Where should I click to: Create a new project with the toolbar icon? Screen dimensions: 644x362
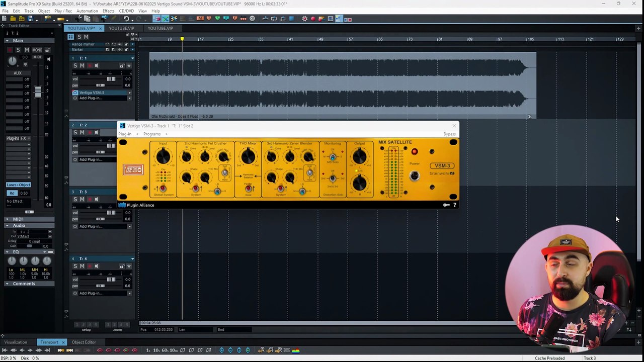coord(4,19)
